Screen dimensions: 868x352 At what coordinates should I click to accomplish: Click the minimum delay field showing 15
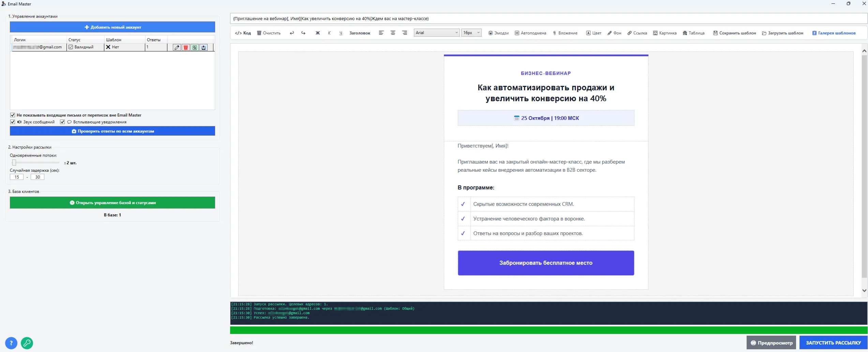point(17,177)
